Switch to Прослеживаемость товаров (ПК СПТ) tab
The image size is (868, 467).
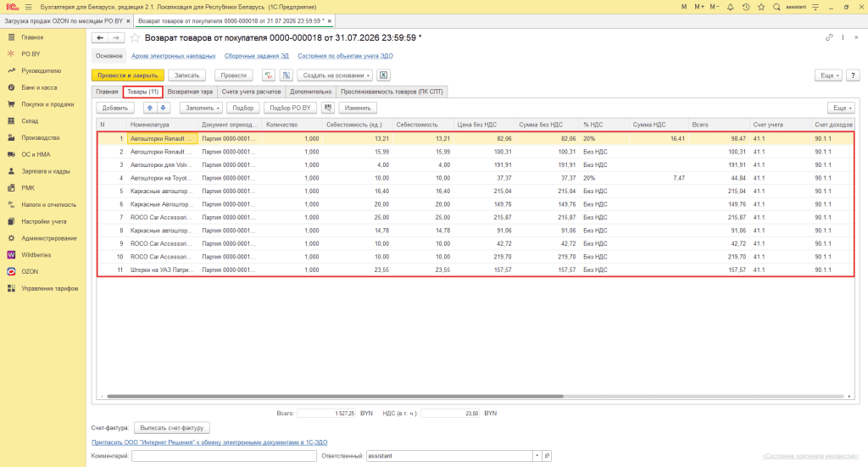(x=392, y=92)
